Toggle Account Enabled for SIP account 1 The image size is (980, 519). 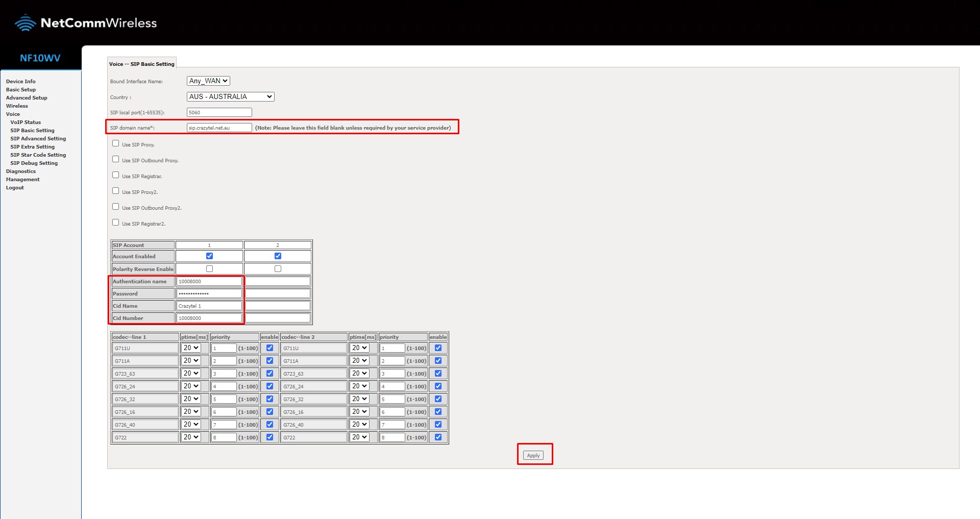tap(209, 256)
